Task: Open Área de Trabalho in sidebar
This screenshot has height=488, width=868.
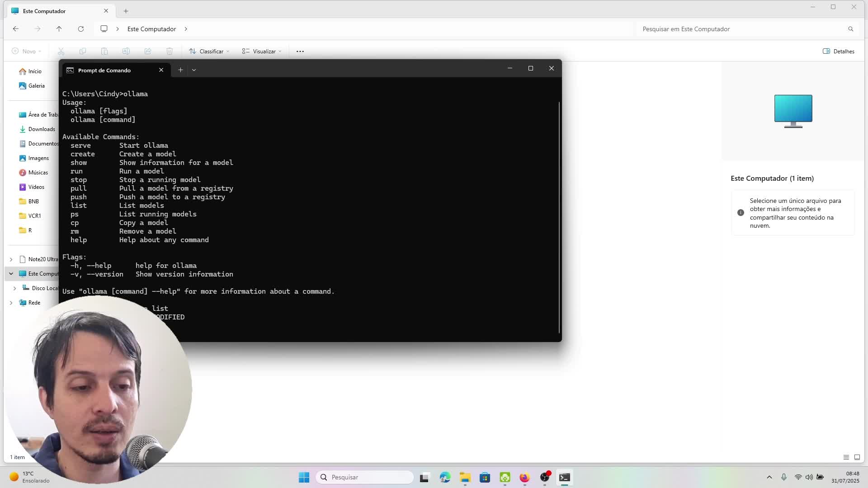Action: [38, 115]
